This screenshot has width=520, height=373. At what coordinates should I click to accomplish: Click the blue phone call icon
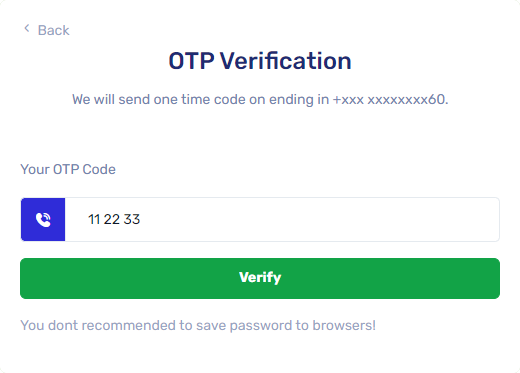coord(43,220)
